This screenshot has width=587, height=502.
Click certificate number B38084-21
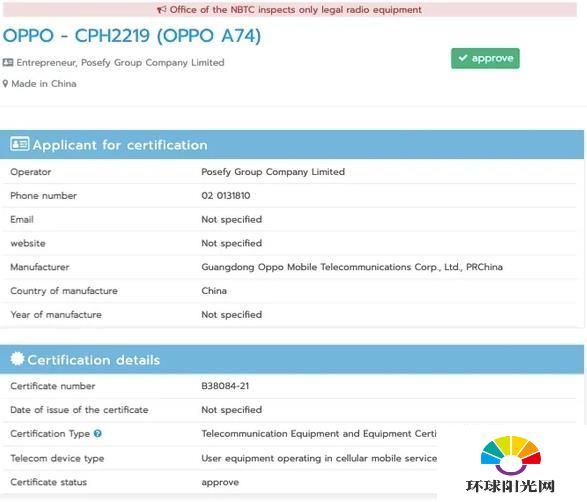click(225, 386)
